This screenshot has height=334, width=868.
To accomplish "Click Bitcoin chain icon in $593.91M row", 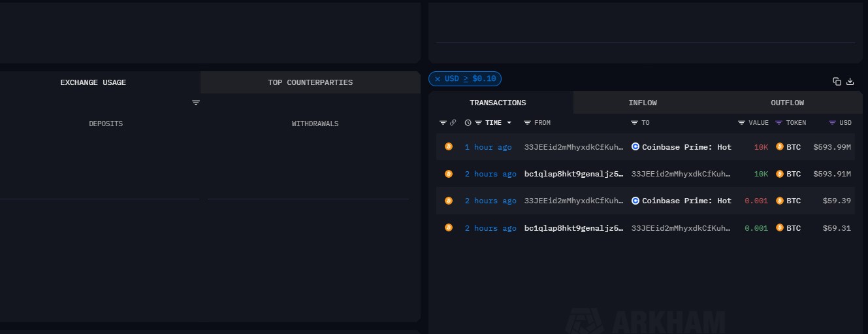I will pos(449,174).
